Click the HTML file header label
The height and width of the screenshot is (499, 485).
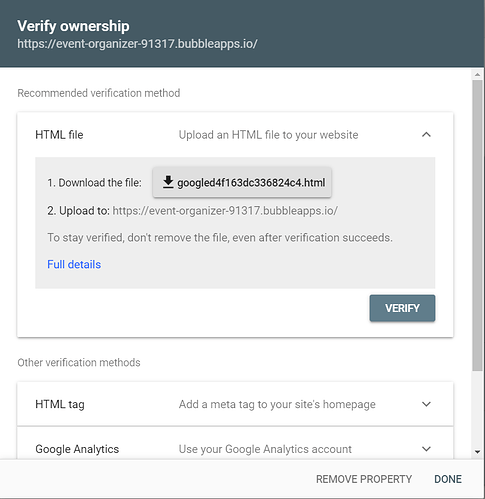(59, 135)
